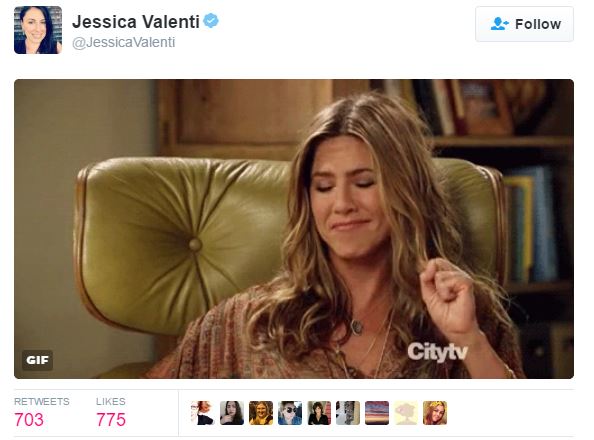
Task: Select the striped sunset sky avatar
Action: pyautogui.click(x=377, y=413)
